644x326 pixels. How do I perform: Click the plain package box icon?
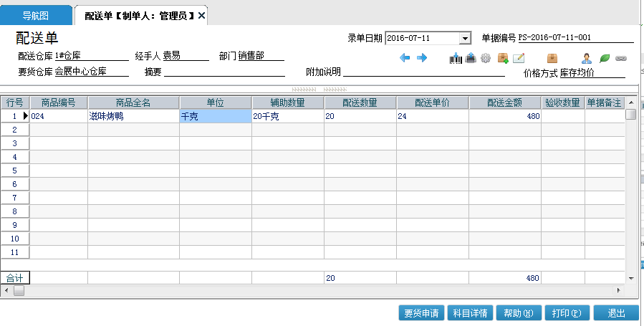552,58
